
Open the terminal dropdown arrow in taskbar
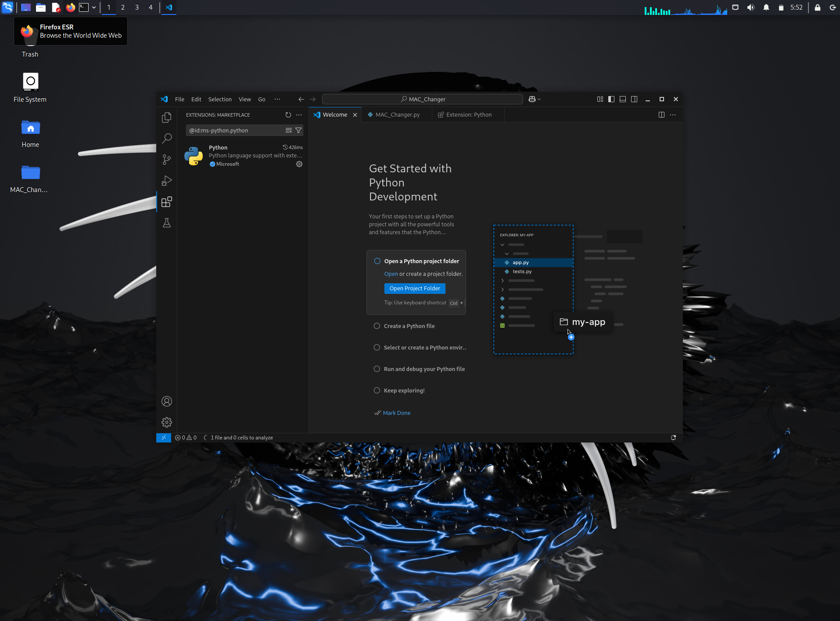(x=94, y=7)
